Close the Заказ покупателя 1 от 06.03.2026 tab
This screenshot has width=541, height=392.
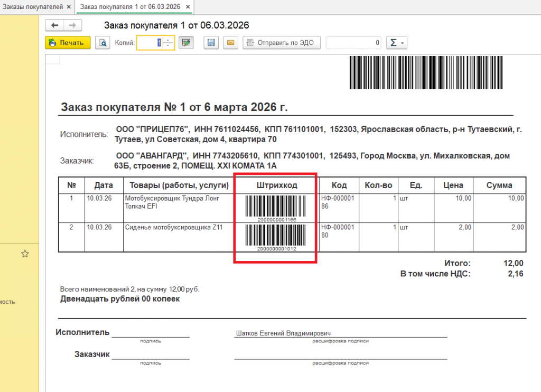tap(188, 7)
